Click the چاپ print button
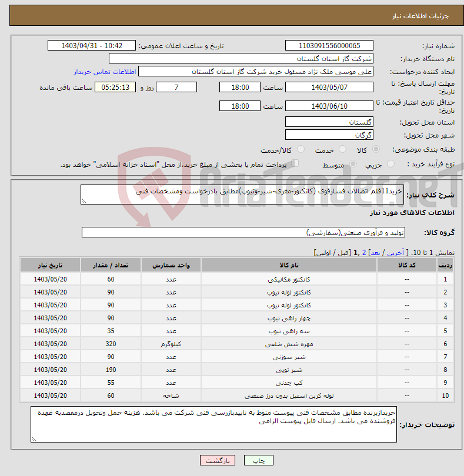The image size is (464, 476). [x=259, y=460]
